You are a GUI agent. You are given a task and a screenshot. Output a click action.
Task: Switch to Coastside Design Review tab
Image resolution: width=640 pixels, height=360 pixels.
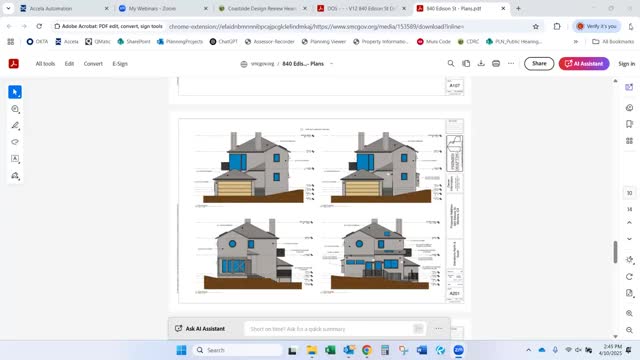point(262,8)
